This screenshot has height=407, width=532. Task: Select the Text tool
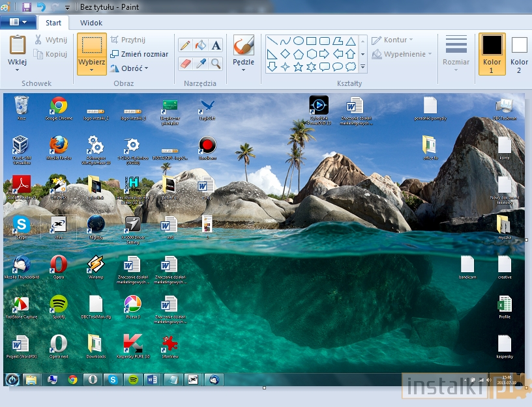tap(216, 46)
